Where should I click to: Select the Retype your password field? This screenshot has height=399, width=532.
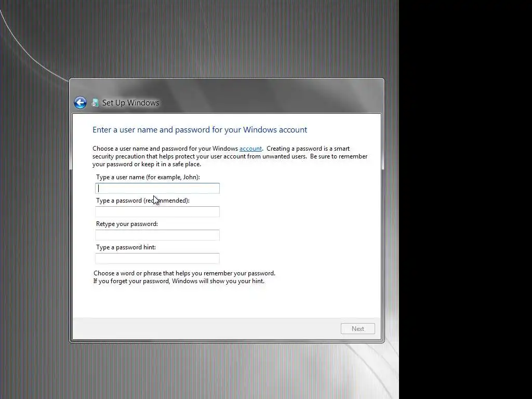click(x=157, y=235)
